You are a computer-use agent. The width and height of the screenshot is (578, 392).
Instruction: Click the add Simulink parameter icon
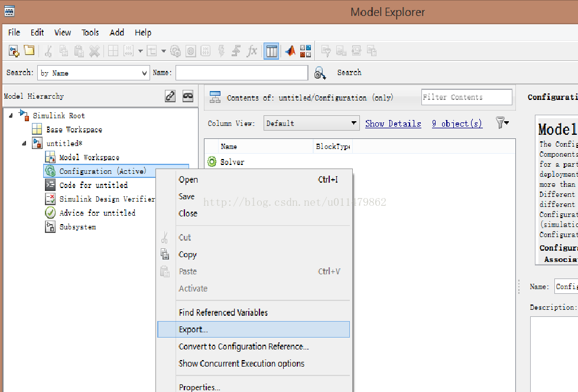[128, 51]
